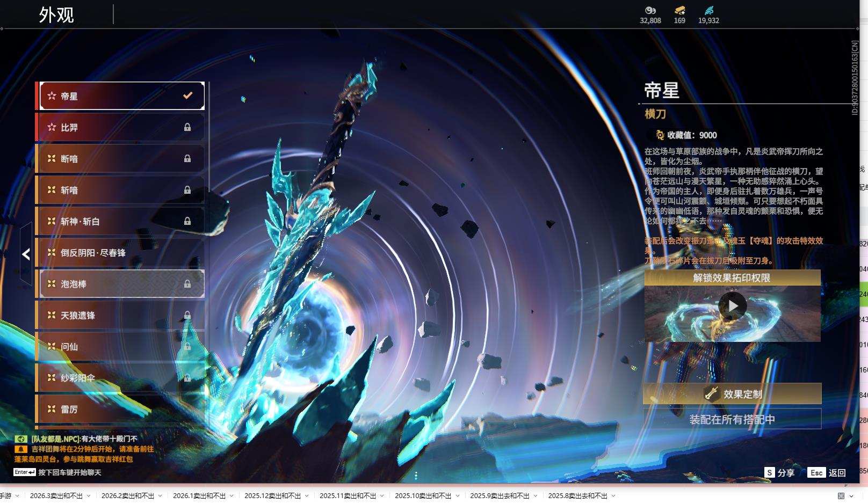868x504 pixels.
Task: Click the 效果定制 button
Action: tap(732, 393)
